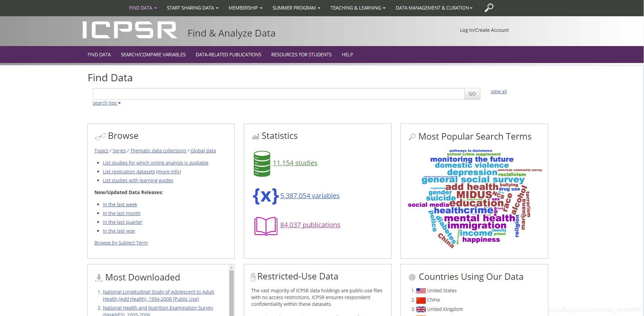Open List replication datasets link
The width and height of the screenshot is (644, 316).
(x=129, y=172)
